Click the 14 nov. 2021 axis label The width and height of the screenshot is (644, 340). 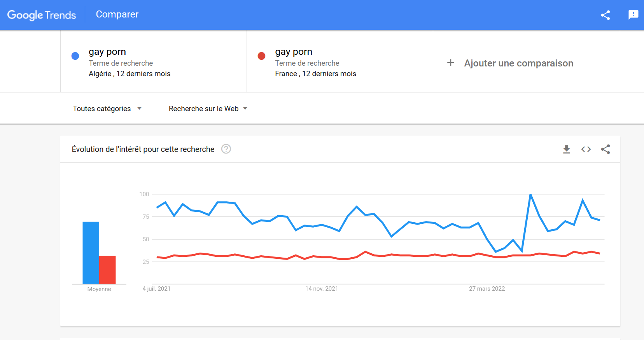pyautogui.click(x=322, y=289)
